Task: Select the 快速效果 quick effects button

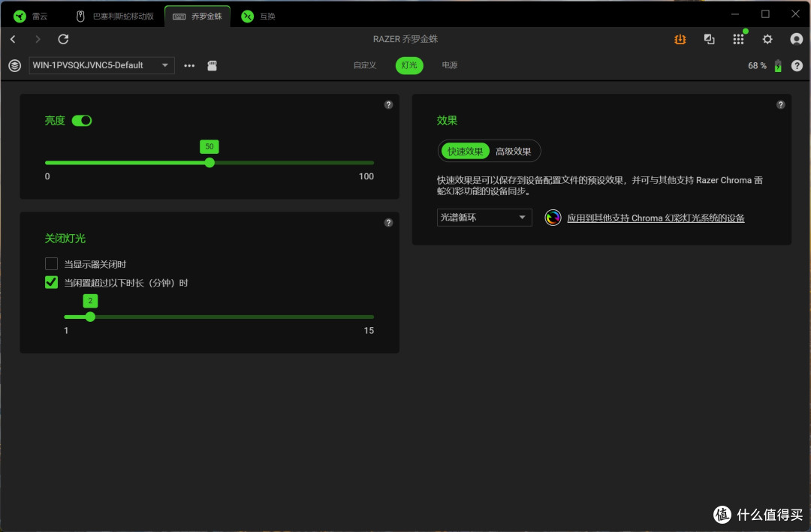Action: (465, 151)
